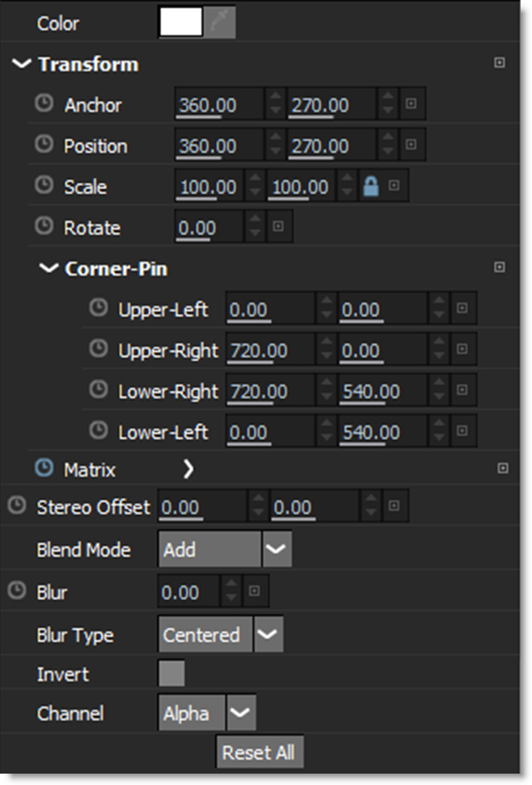Expand the Matrix arrow

188,469
